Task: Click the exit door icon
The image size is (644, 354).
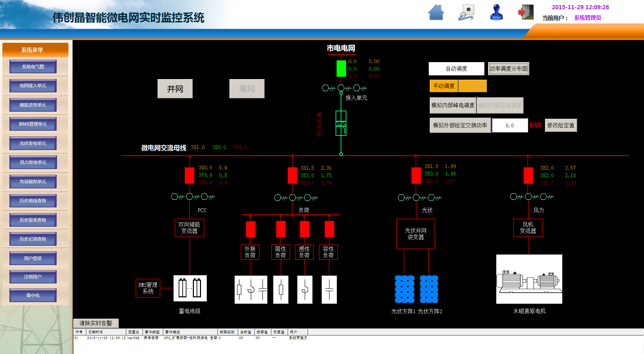Action: coord(526,13)
